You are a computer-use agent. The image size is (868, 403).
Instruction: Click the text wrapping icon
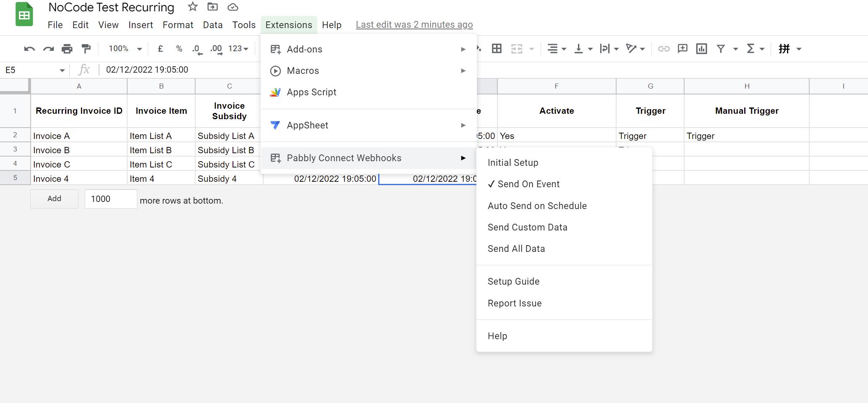(x=604, y=49)
